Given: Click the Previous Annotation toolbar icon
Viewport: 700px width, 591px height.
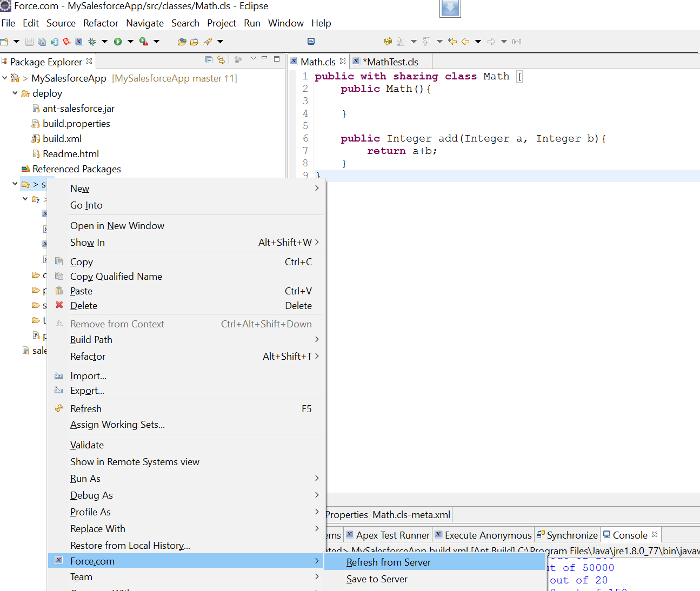Looking at the screenshot, I should (426, 42).
